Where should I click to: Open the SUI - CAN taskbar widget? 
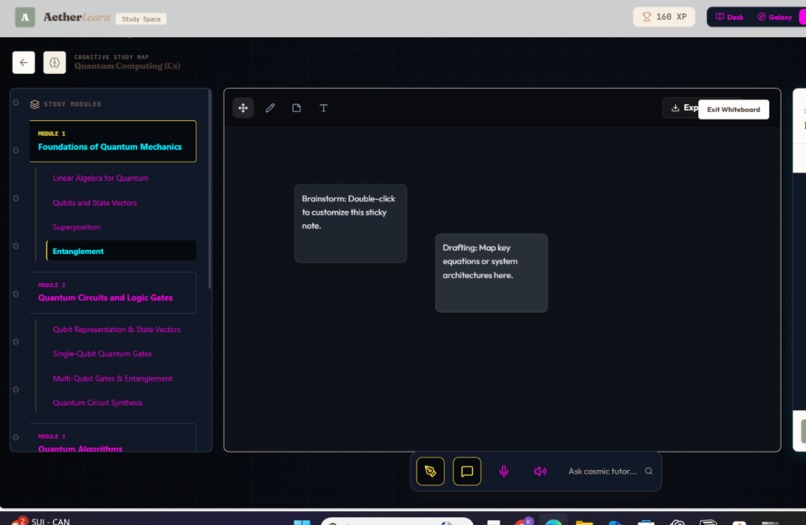pos(41,521)
